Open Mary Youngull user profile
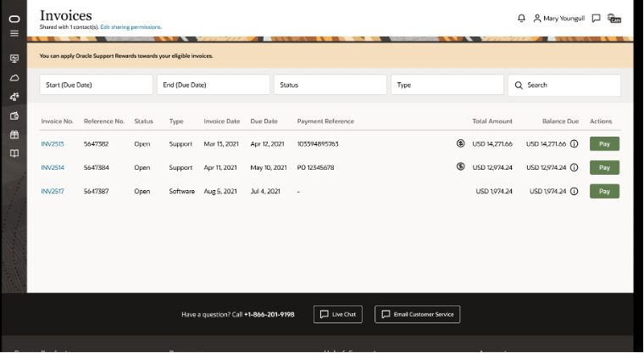The width and height of the screenshot is (644, 353). click(559, 18)
